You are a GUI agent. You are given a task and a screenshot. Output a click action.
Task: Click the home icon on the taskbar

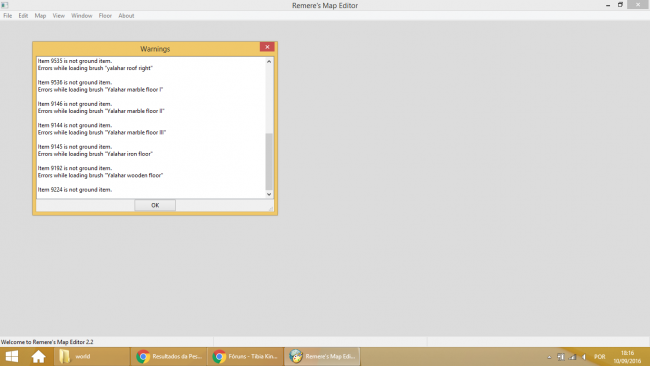tap(38, 356)
